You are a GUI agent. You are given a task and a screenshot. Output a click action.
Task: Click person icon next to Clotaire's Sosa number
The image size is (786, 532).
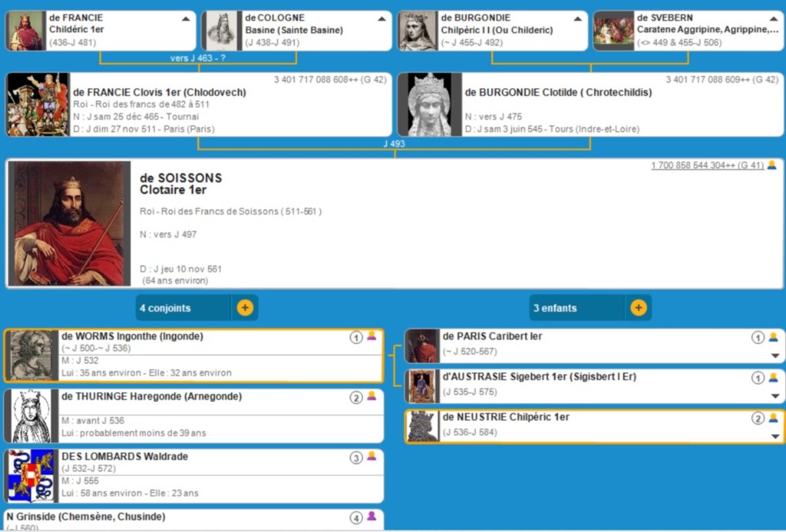[x=771, y=165]
